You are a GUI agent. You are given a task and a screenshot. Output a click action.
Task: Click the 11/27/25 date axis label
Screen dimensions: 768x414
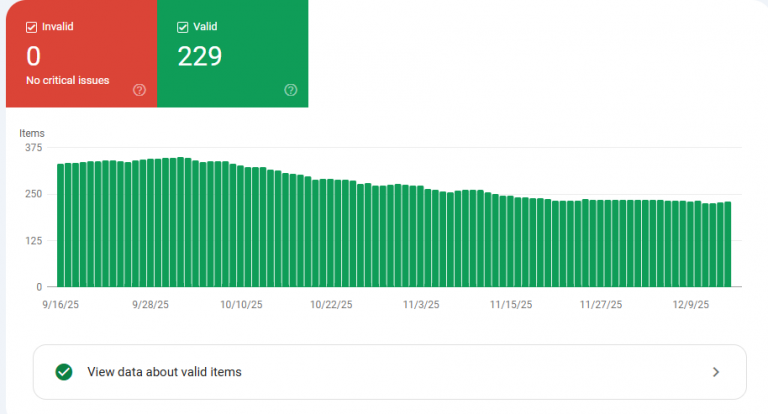tap(601, 305)
